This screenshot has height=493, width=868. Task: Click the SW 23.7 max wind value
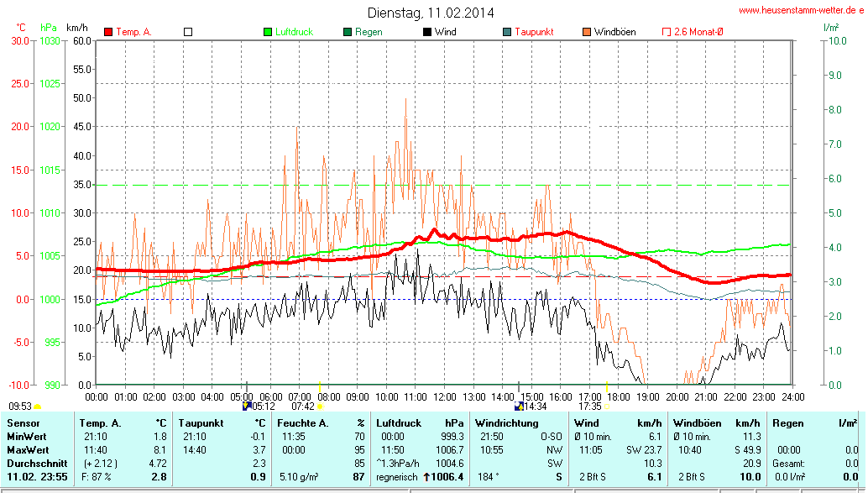pos(644,450)
